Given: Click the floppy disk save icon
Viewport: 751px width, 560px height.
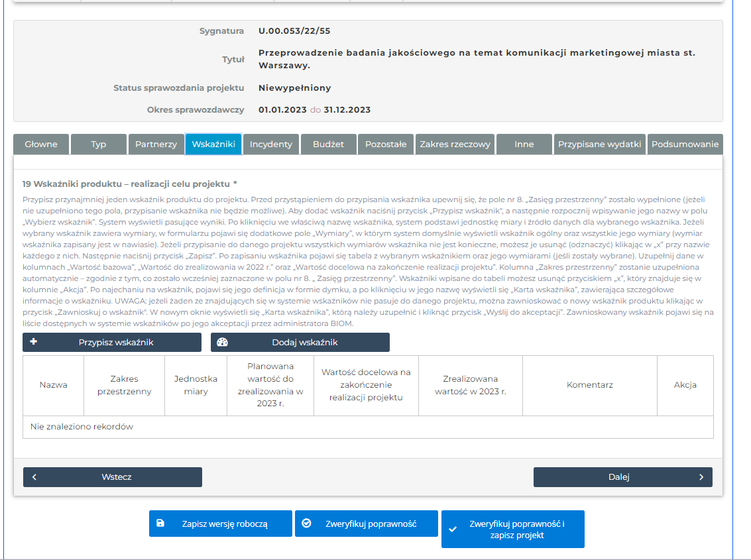Looking at the screenshot, I should tap(160, 523).
